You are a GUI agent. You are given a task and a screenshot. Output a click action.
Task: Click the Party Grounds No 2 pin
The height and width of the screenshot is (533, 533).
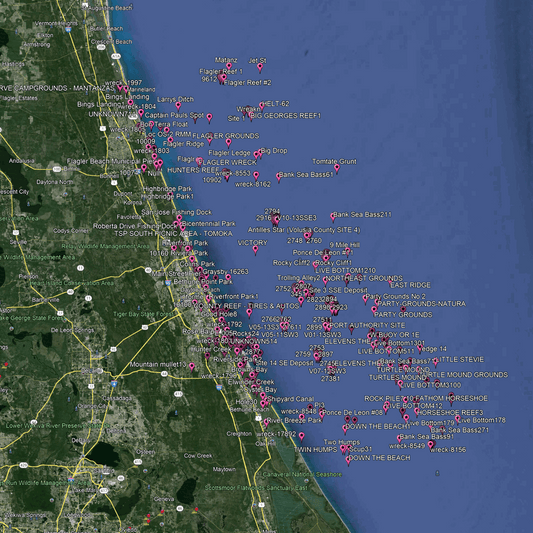point(365,298)
